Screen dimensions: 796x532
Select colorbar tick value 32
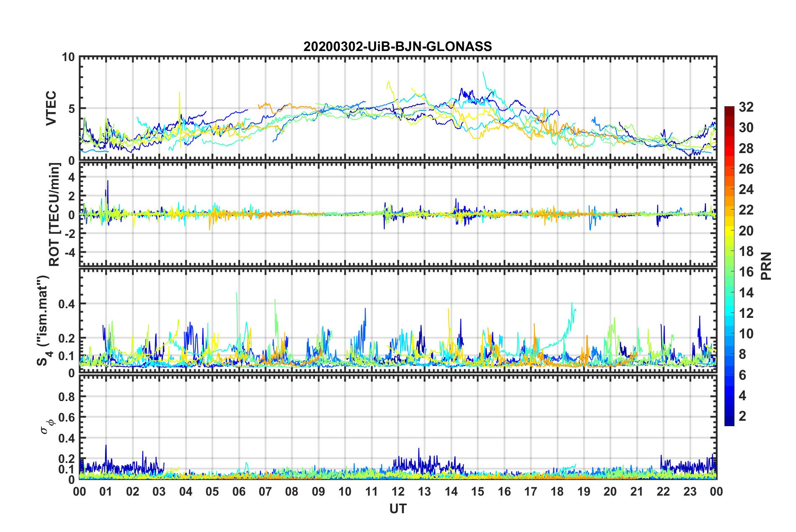(746, 107)
